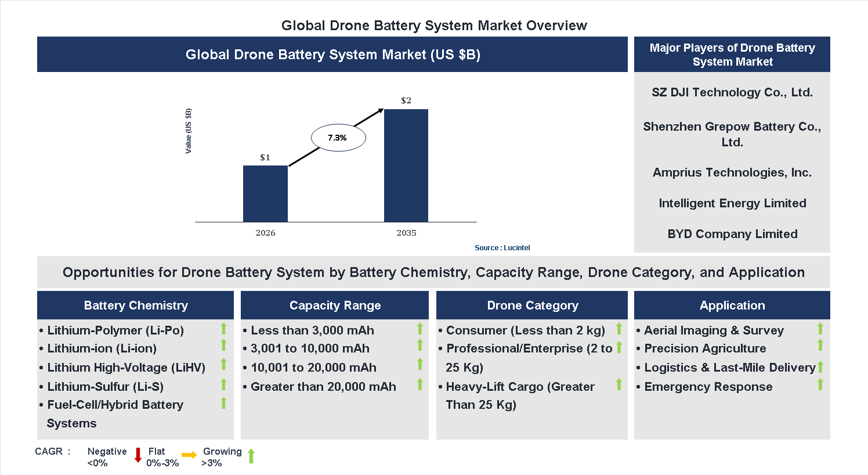The image size is (868, 475).
Task: Select SZ DJI Technology Co., Ltd. entry
Action: click(x=732, y=92)
